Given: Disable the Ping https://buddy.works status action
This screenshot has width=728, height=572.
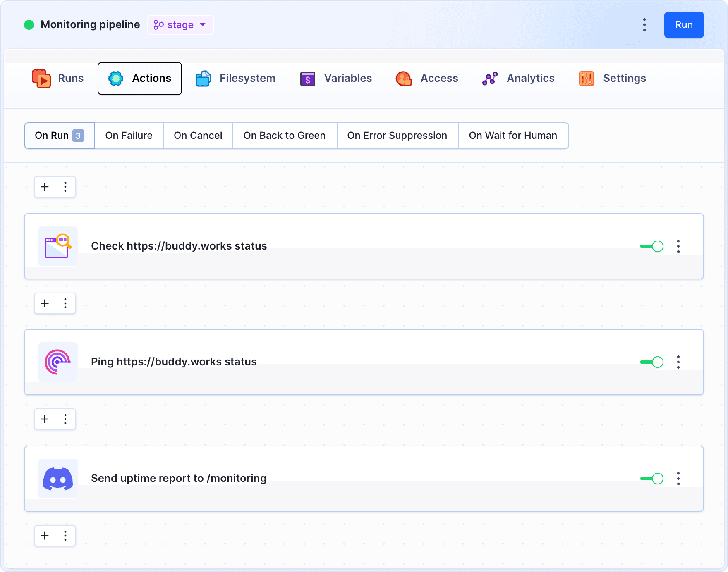Looking at the screenshot, I should click(651, 362).
